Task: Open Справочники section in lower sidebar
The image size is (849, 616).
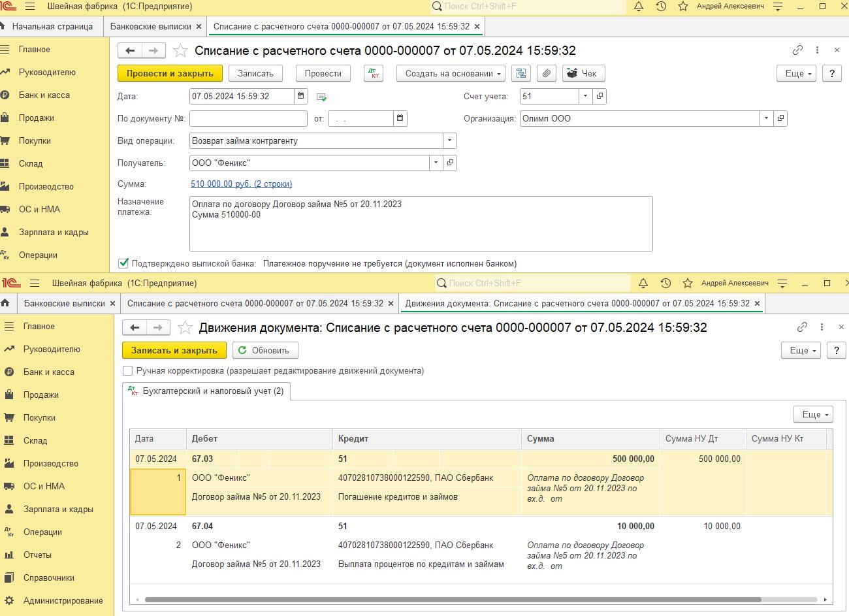Action: click(x=48, y=577)
